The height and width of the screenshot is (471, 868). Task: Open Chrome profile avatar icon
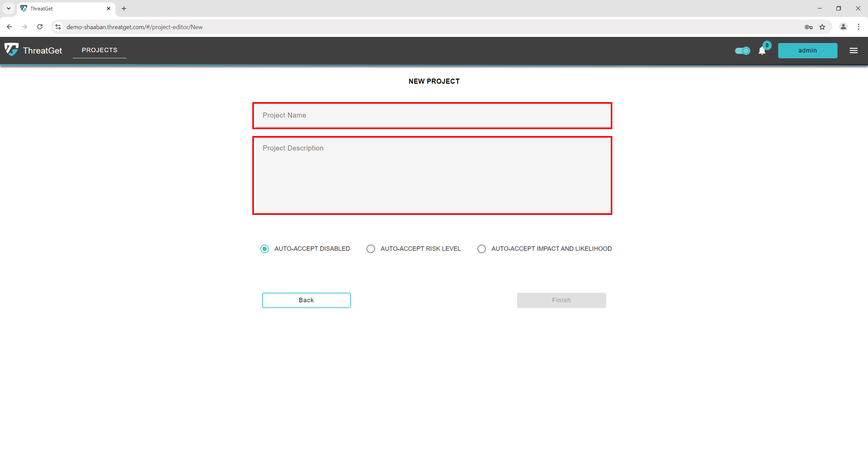click(843, 27)
